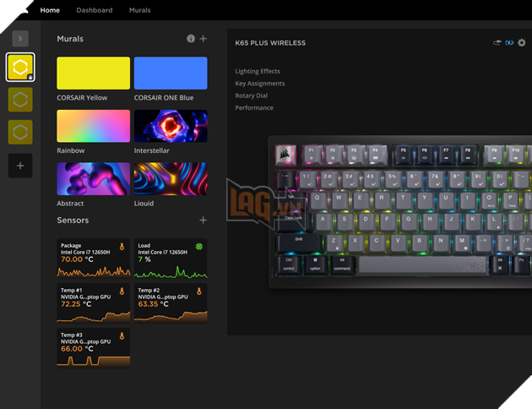The image size is (532, 409).
Task: Open Lighting Effects for K65 Plus
Action: (x=258, y=71)
